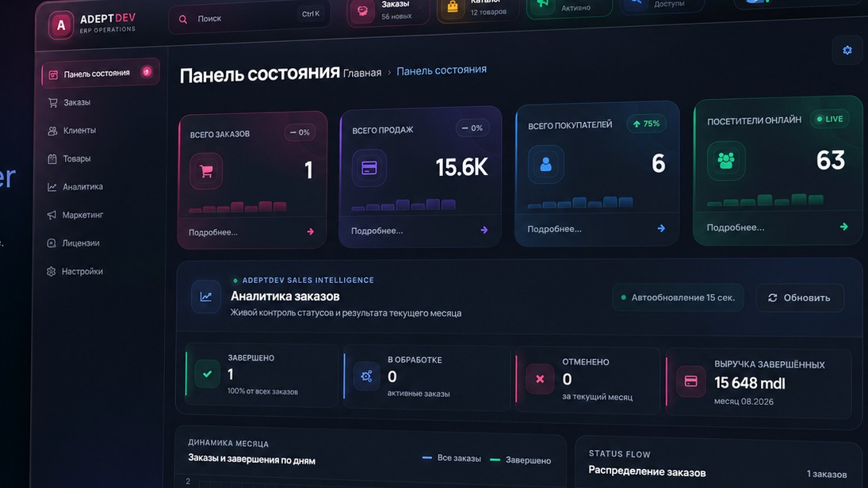
Task: Click the gear icon in В обработке tile
Action: 366,376
